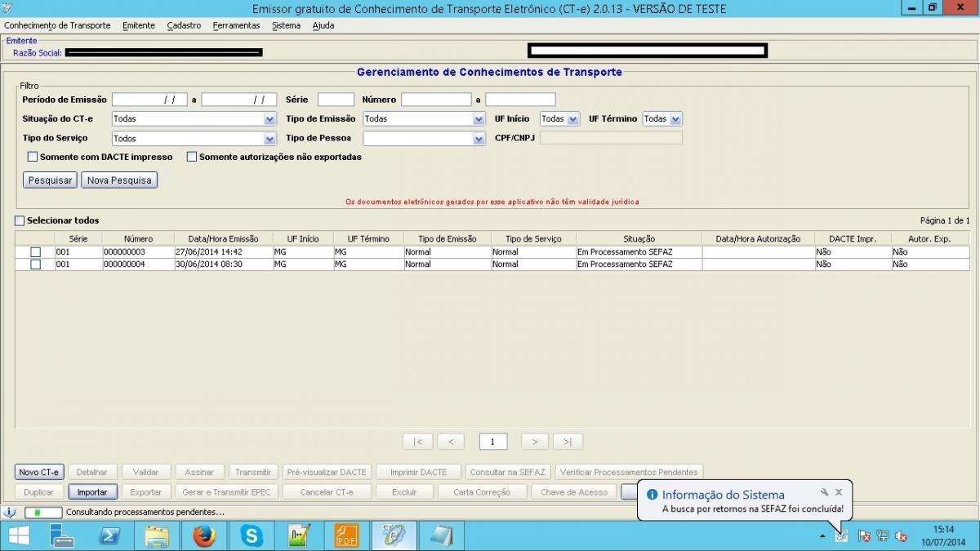This screenshot has width=980, height=551.
Task: Open Server Manager taskbar icon
Action: tap(62, 536)
